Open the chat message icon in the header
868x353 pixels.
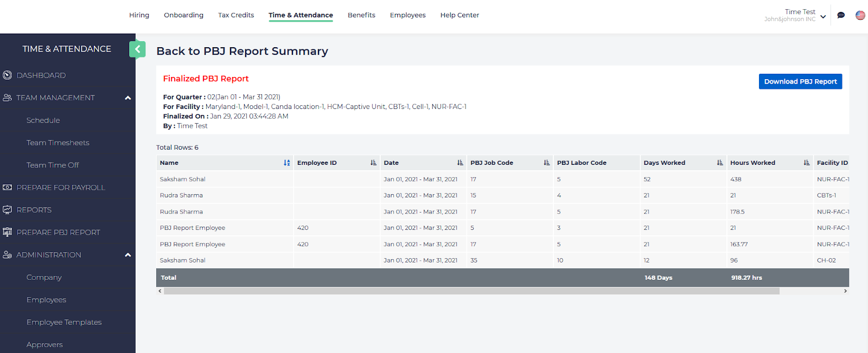(x=841, y=15)
